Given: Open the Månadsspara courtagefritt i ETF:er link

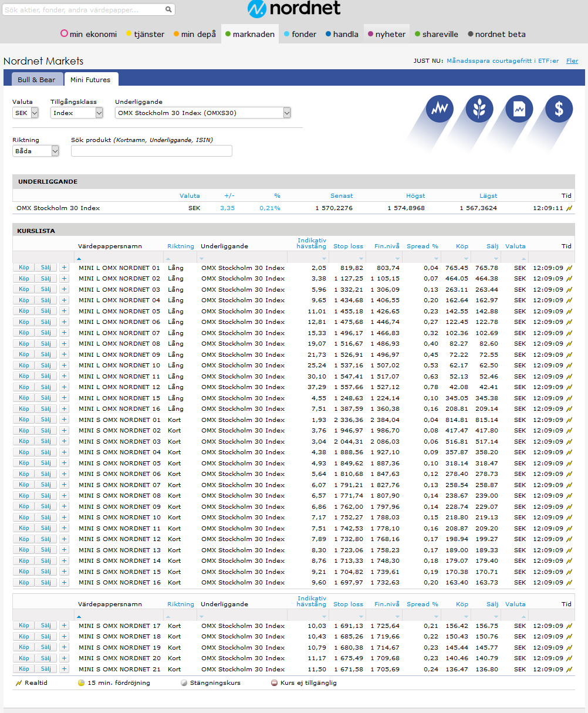Looking at the screenshot, I should 502,61.
